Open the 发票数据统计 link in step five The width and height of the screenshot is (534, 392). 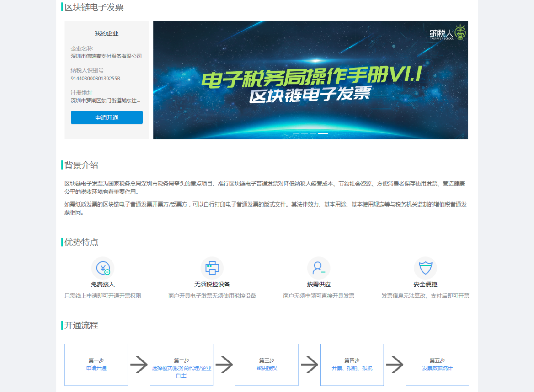click(437, 368)
